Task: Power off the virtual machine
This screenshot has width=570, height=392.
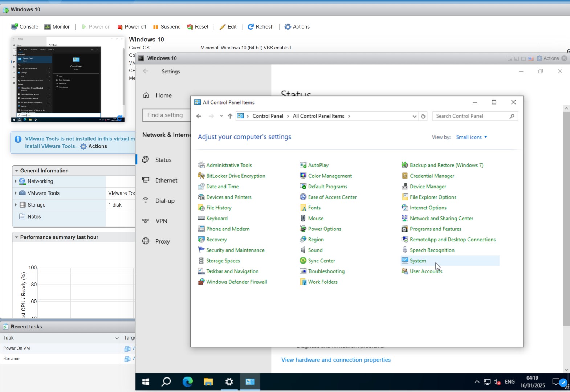Action: pyautogui.click(x=132, y=27)
